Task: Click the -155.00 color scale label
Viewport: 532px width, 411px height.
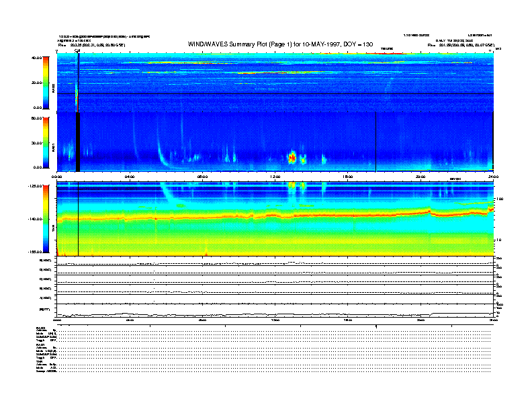Action: pos(35,252)
